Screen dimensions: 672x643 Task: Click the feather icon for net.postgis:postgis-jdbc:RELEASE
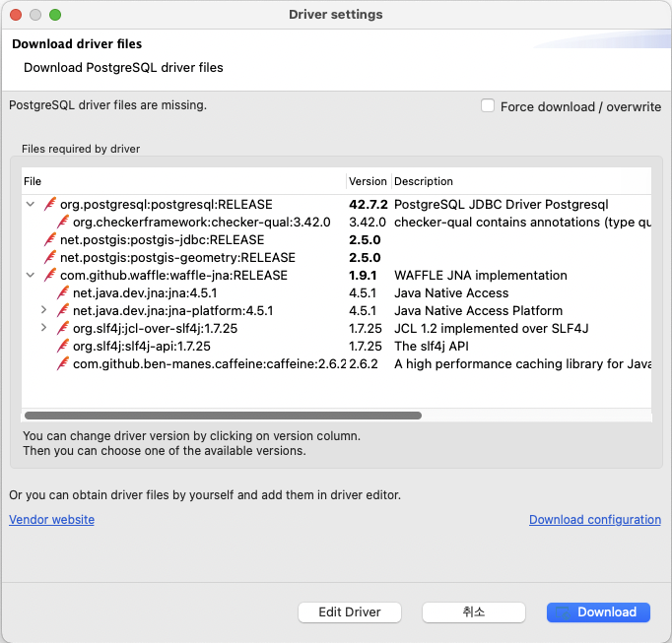pyautogui.click(x=50, y=239)
